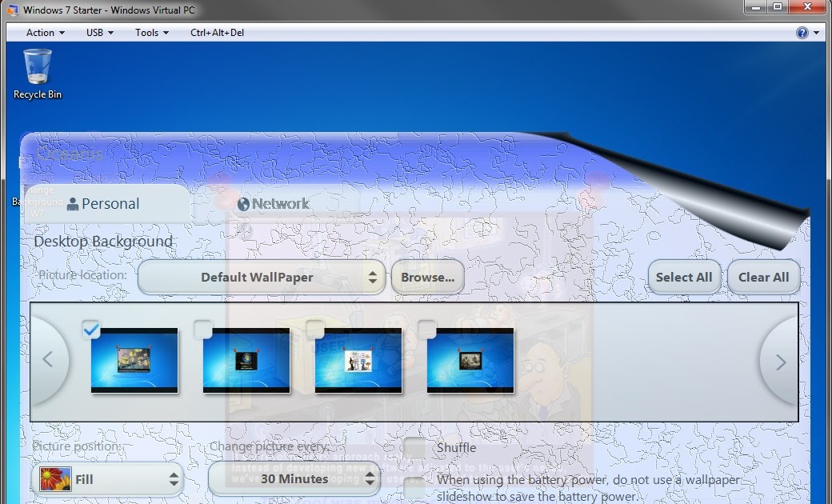The image size is (832, 504).
Task: Check the fourth wallpaper thumbnail checkbox
Action: pyautogui.click(x=427, y=330)
